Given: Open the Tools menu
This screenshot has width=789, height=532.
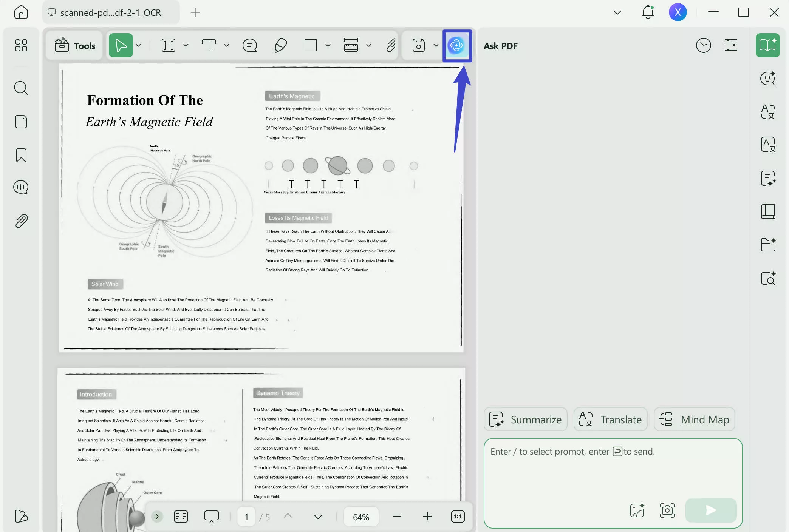Looking at the screenshot, I should pos(75,46).
